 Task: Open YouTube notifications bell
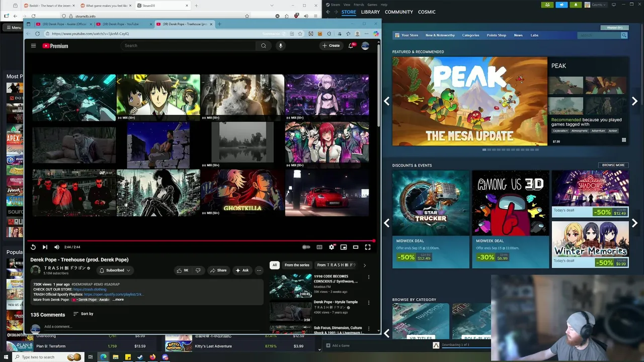pyautogui.click(x=351, y=46)
